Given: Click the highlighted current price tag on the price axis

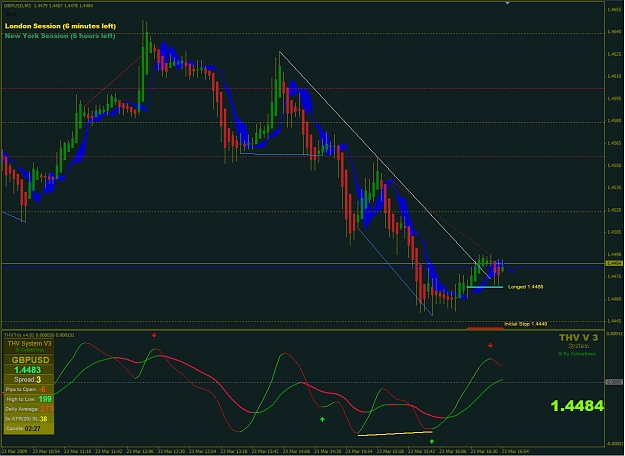Looking at the screenshot, I should (x=614, y=263).
